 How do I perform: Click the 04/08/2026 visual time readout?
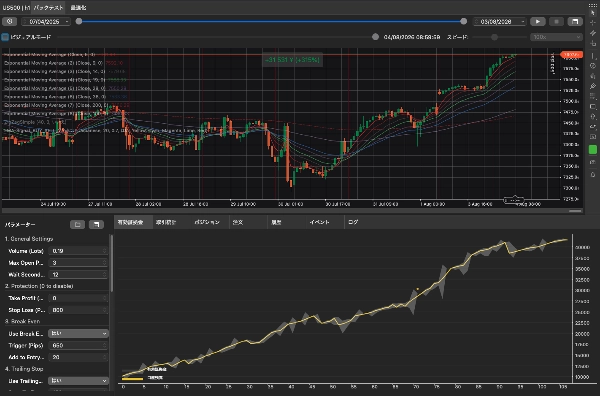[412, 37]
